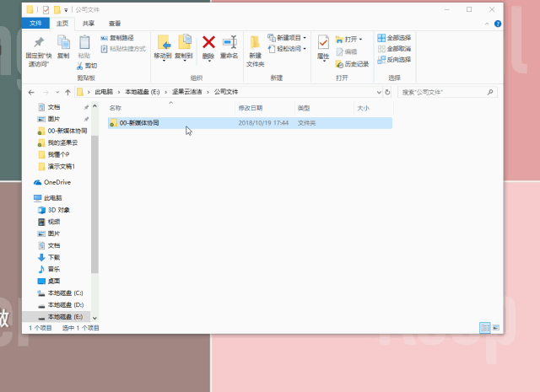The height and width of the screenshot is (392, 540).
Task: Open the Help question mark icon
Action: pyautogui.click(x=498, y=24)
